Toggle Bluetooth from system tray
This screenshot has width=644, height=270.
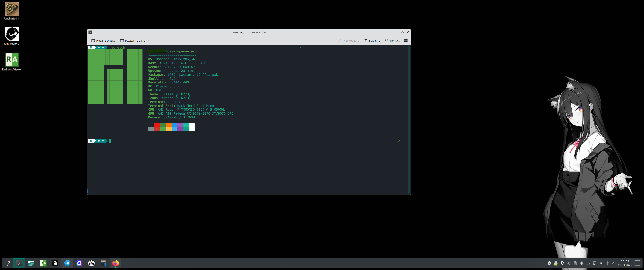pyautogui.click(x=607, y=263)
